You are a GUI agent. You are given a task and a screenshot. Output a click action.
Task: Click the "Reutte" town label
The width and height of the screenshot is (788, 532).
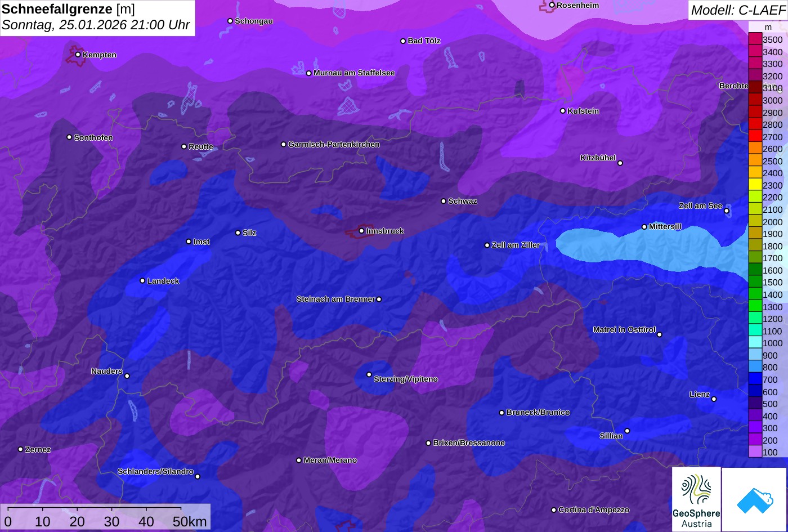pyautogui.click(x=201, y=147)
